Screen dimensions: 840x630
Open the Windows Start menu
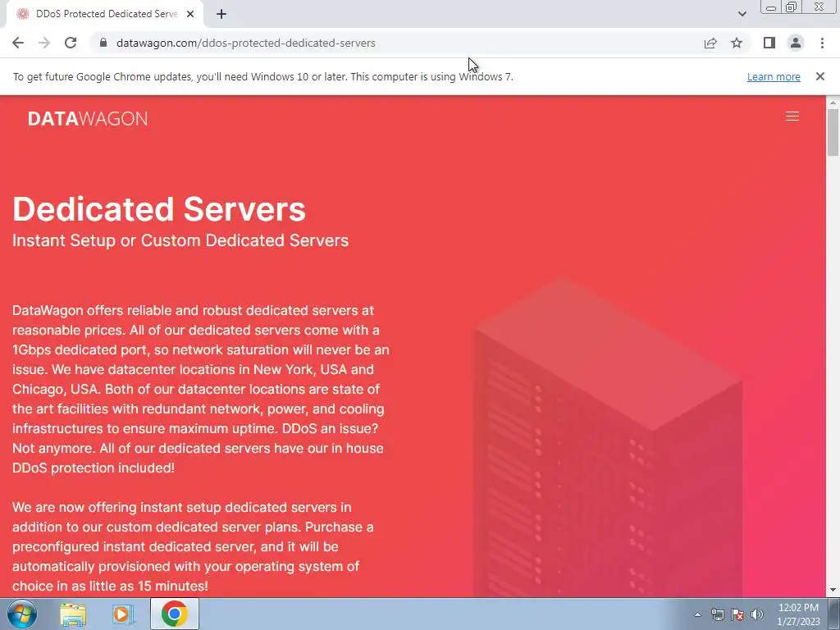click(x=22, y=614)
